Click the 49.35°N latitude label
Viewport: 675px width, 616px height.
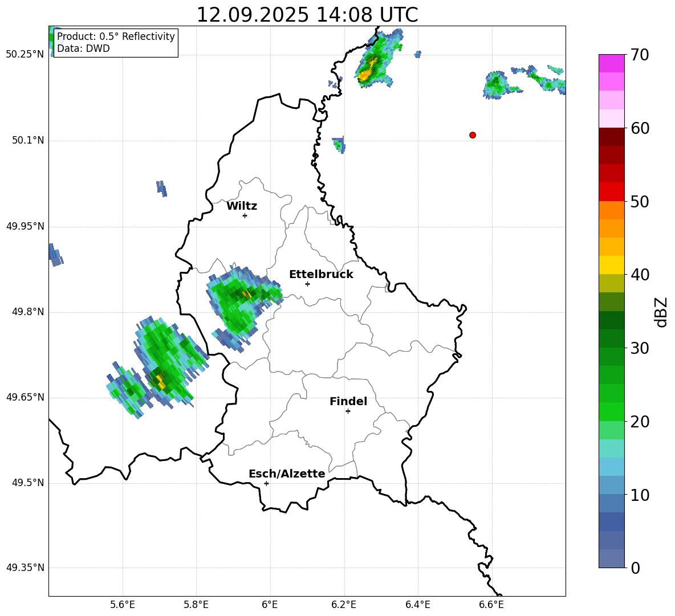pos(25,568)
